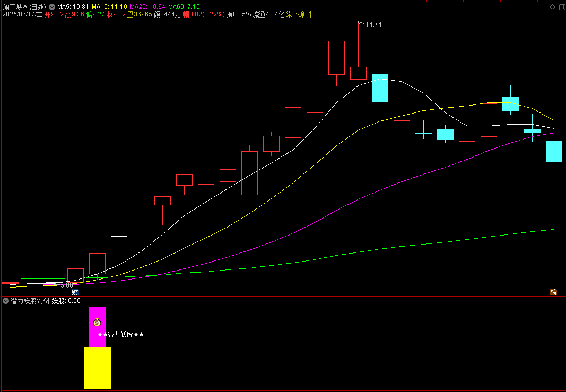Click the 低9.27 low price value

(95, 14)
